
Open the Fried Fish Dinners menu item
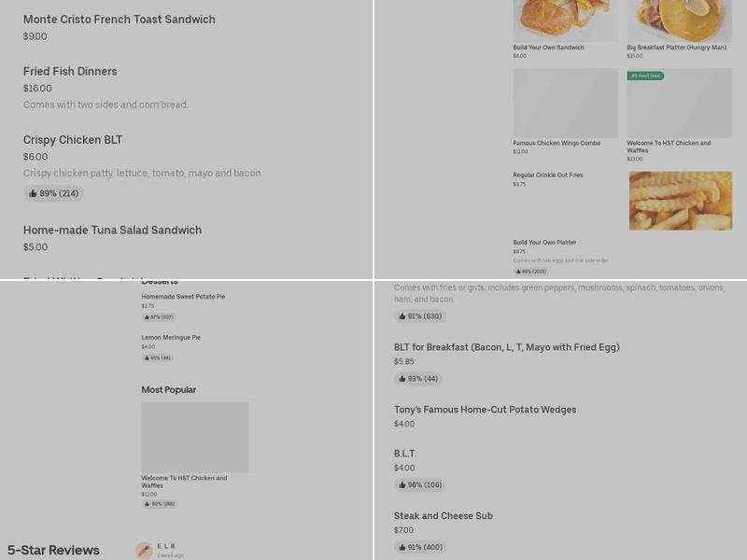70,71
